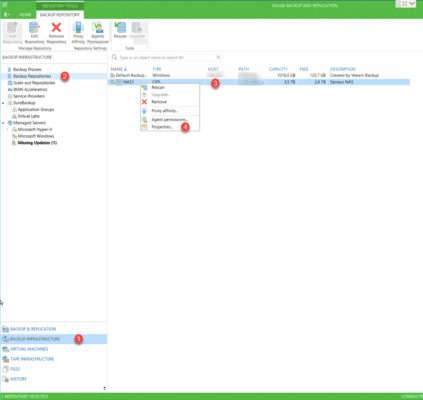Image resolution: width=423 pixels, height=400 pixels.
Task: Click the Remove Repository red X icon
Action: [56, 33]
